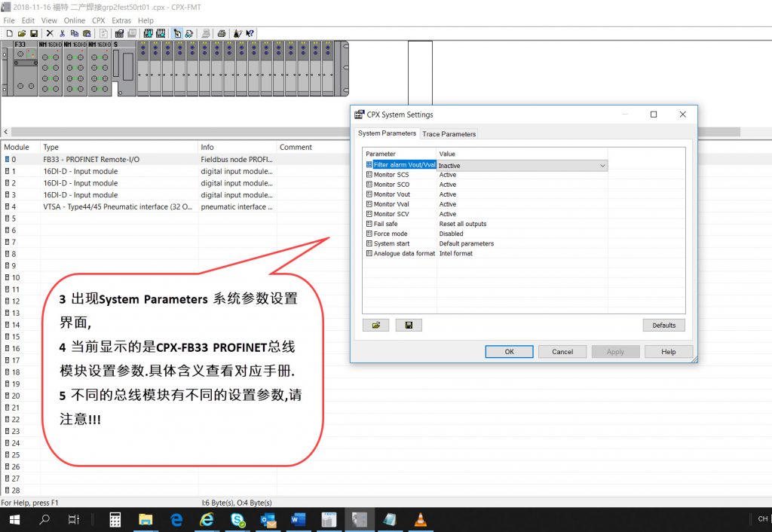Open the Filter alarm Vout/Vval value dropdown
772x532 pixels.
(602, 166)
